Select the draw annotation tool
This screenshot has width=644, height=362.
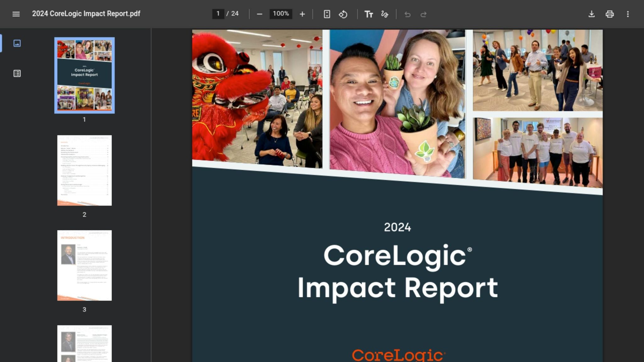[x=385, y=14]
